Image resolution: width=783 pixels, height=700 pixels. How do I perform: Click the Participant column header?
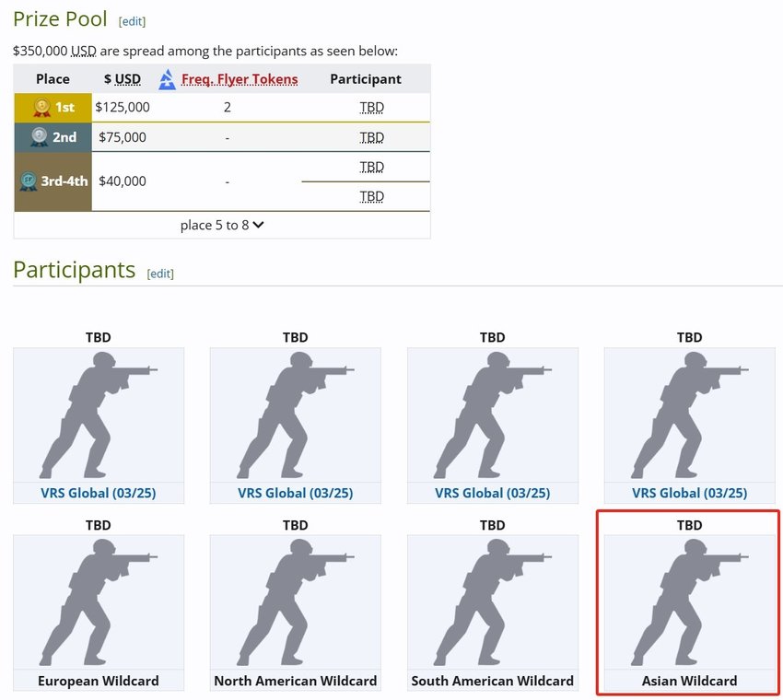pyautogui.click(x=366, y=79)
